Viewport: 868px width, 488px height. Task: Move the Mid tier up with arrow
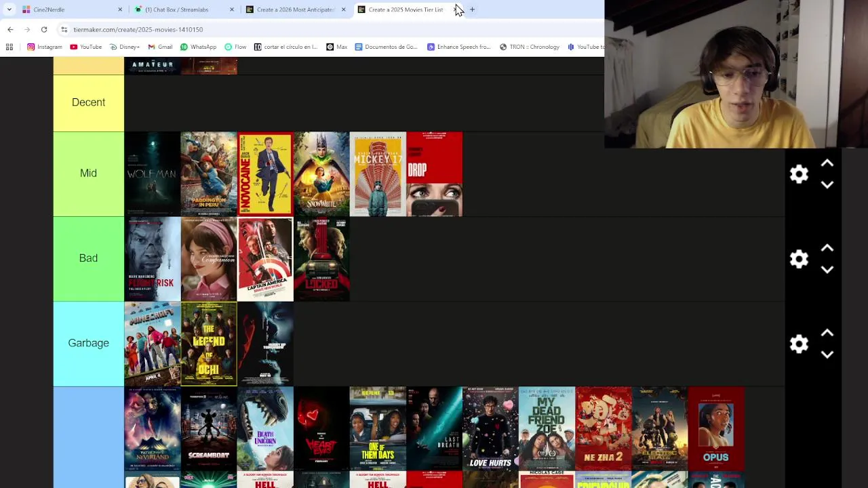(827, 163)
